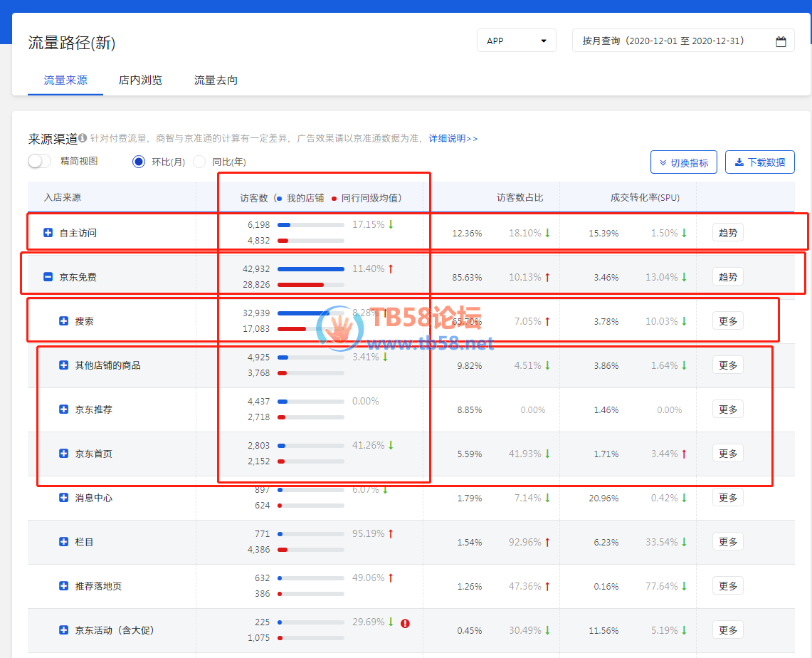812x658 pixels.
Task: Open the 按月查询 date range picker
Action: (x=683, y=41)
